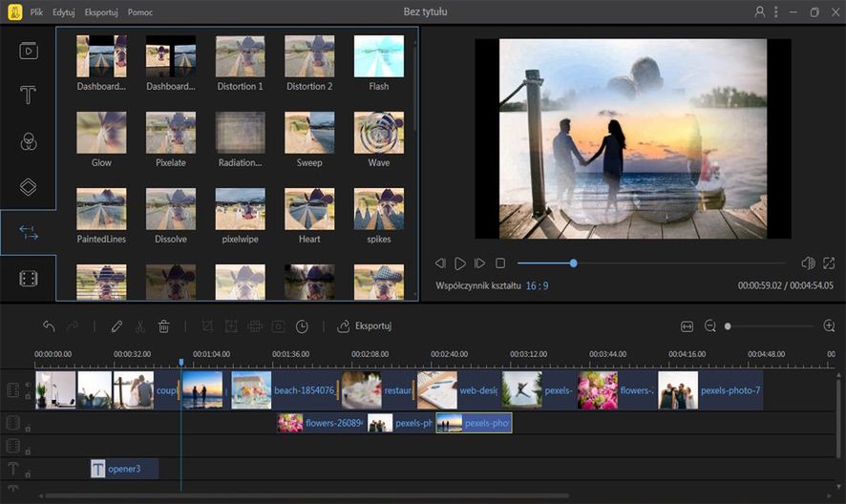This screenshot has width=846, height=504.
Task: Select the opener3 text clip
Action: (124, 469)
